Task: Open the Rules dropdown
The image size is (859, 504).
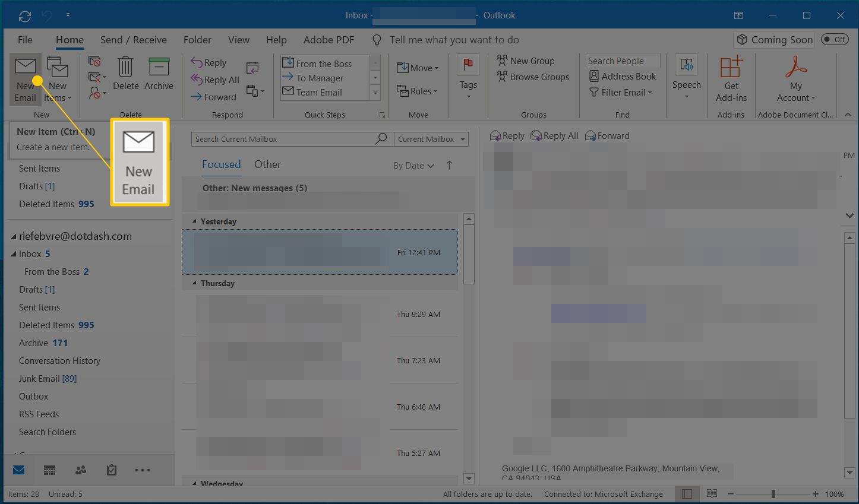Action: (x=417, y=91)
